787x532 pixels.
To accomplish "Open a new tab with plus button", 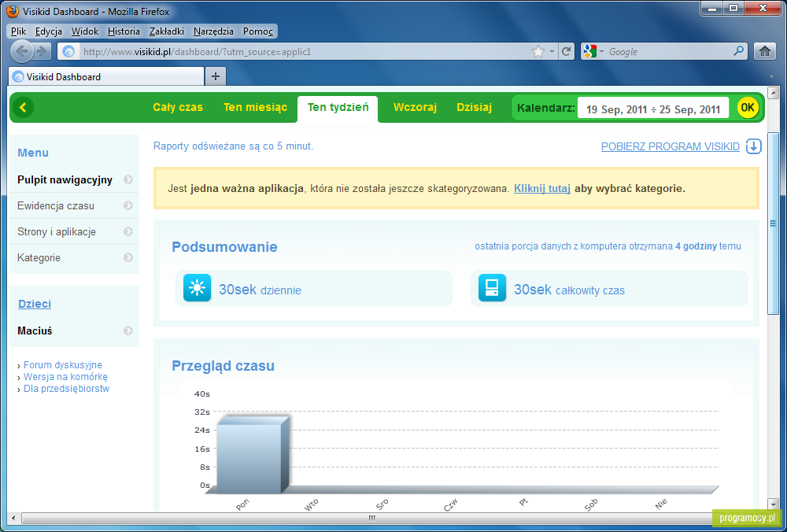I will pyautogui.click(x=216, y=76).
